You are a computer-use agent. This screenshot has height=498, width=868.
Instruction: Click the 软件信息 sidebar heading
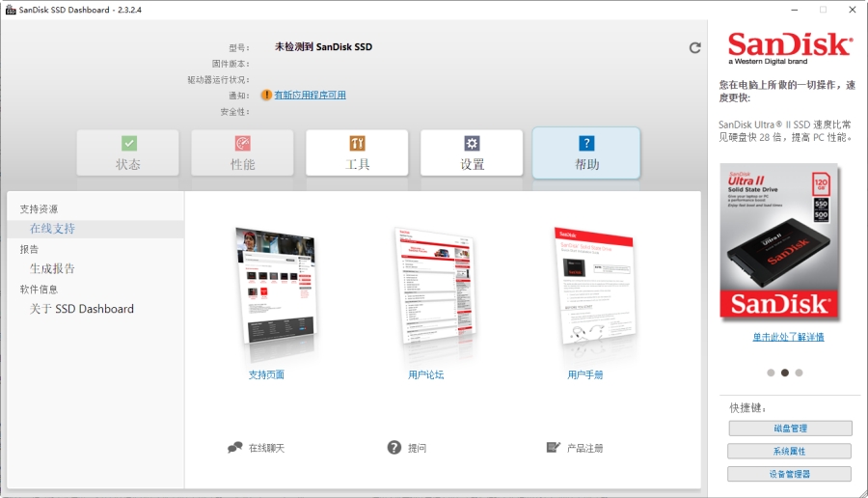point(39,290)
